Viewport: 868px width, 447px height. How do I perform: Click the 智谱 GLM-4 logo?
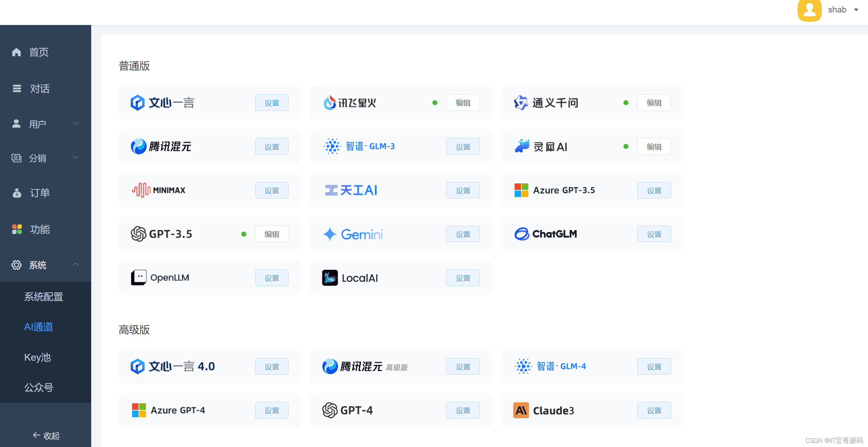(523, 366)
